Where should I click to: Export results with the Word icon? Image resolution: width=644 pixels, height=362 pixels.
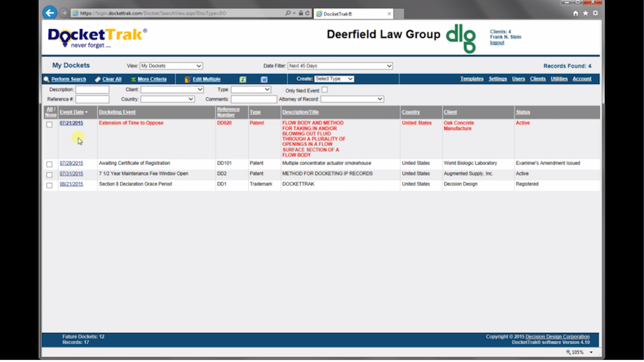pyautogui.click(x=264, y=80)
